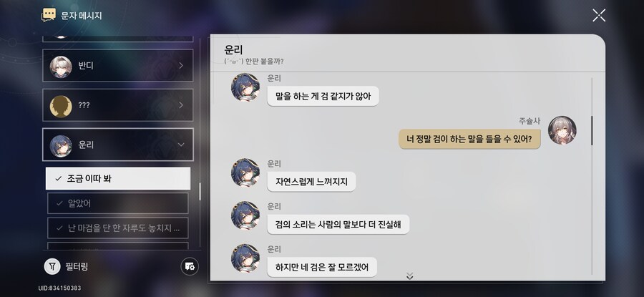Click the unknown ??? silhouette avatar
Screen dimensions: 644x297
coord(61,106)
